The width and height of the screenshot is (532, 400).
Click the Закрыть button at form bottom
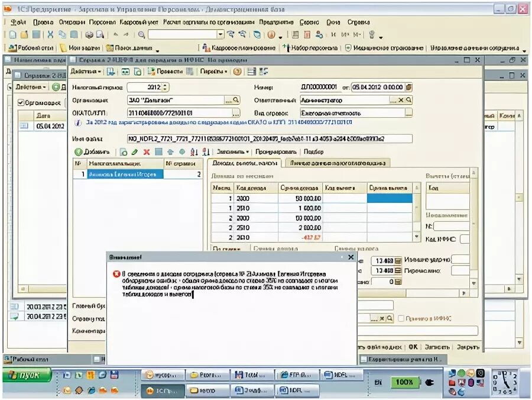pyautogui.click(x=468, y=347)
